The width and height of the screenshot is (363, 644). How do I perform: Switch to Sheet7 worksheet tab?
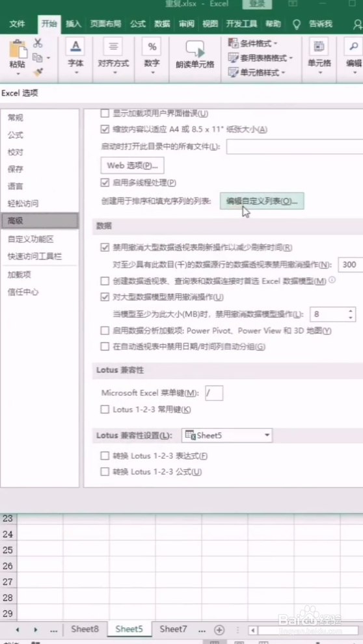(173, 629)
